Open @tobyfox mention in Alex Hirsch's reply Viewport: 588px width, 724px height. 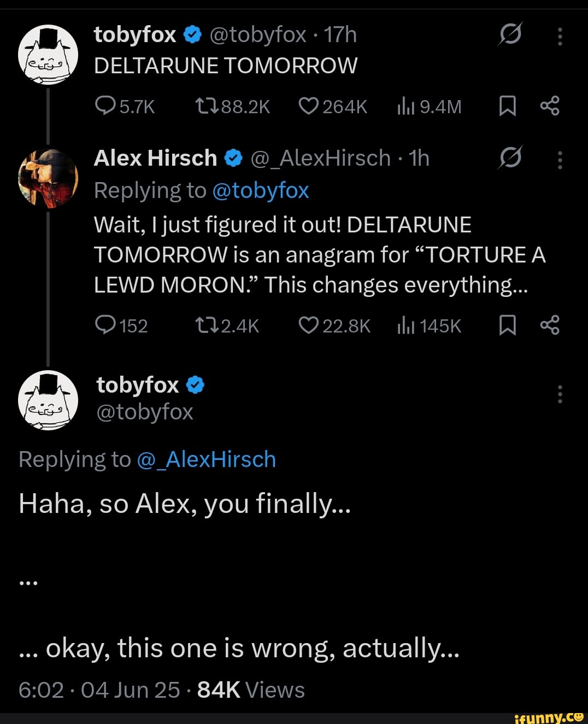pos(261,190)
